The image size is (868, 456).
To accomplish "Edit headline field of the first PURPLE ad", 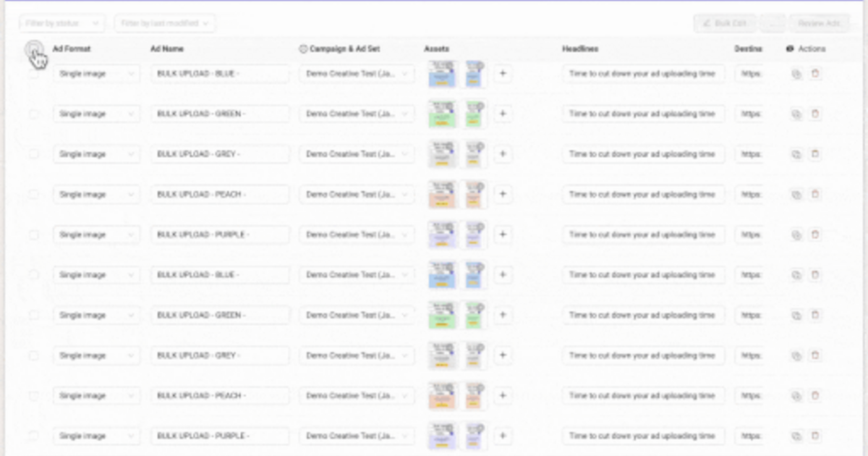I will pos(644,235).
